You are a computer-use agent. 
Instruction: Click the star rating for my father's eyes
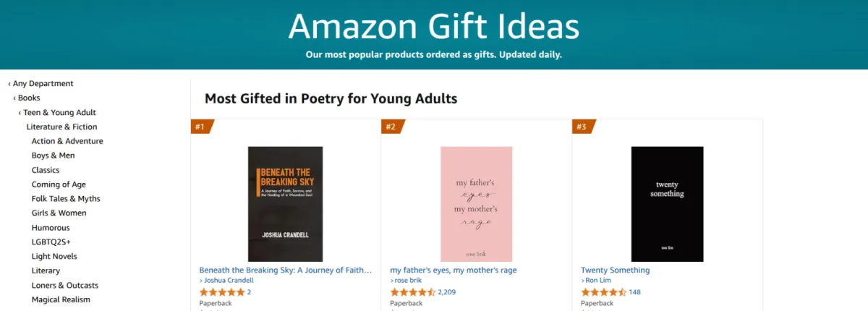(x=412, y=292)
